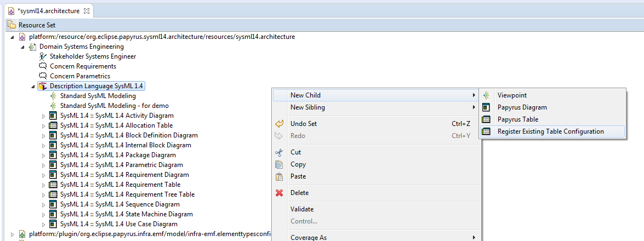Click the Package Diagram row icon
Screen dimensions: 644x241
pyautogui.click(x=53, y=155)
